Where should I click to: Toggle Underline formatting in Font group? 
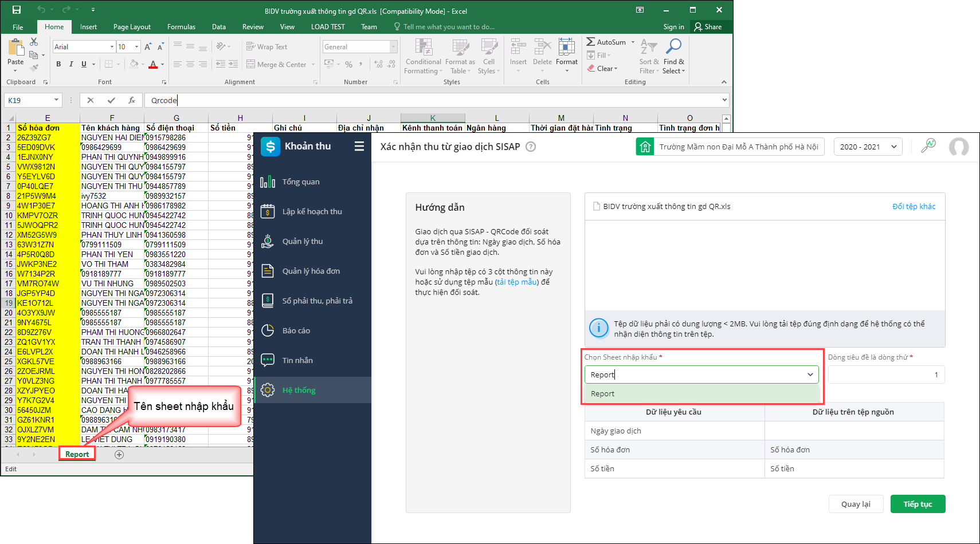[84, 64]
